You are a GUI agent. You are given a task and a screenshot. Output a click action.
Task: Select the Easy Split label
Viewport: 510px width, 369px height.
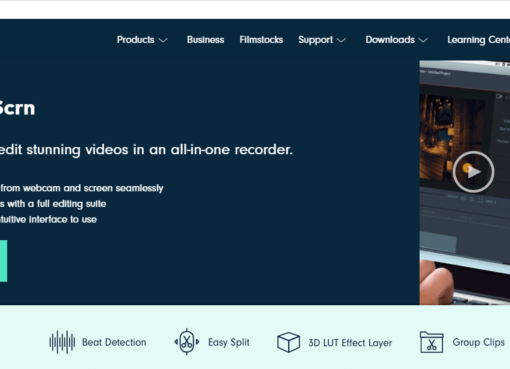229,342
